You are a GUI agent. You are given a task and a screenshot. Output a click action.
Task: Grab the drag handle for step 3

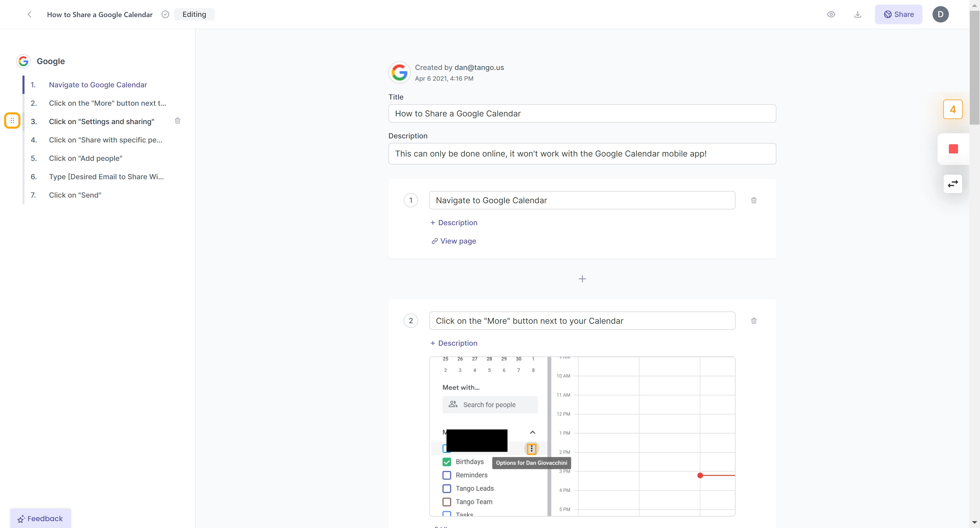(12, 121)
